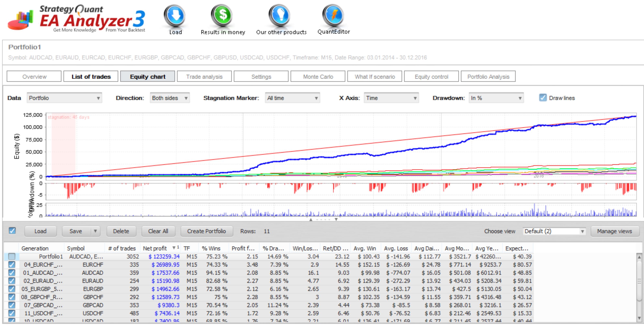The height and width of the screenshot is (326, 644).
Task: Open the X Axis Time dropdown
Action: (391, 98)
